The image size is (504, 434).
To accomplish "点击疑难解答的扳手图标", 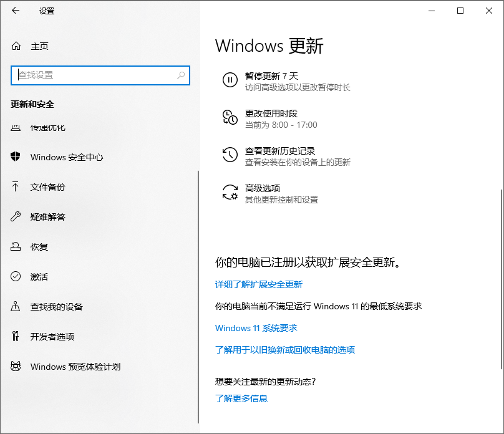I will [x=16, y=216].
